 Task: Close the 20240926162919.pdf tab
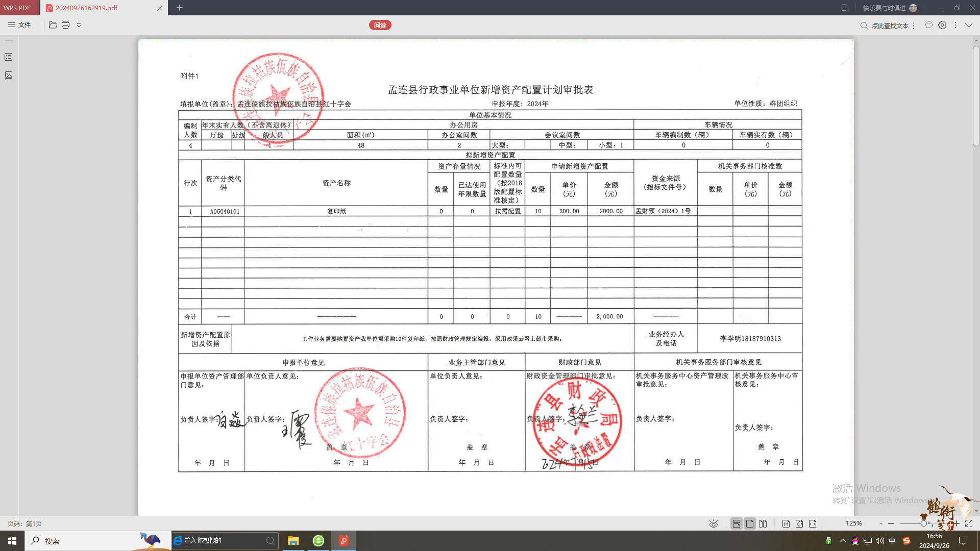[x=160, y=8]
